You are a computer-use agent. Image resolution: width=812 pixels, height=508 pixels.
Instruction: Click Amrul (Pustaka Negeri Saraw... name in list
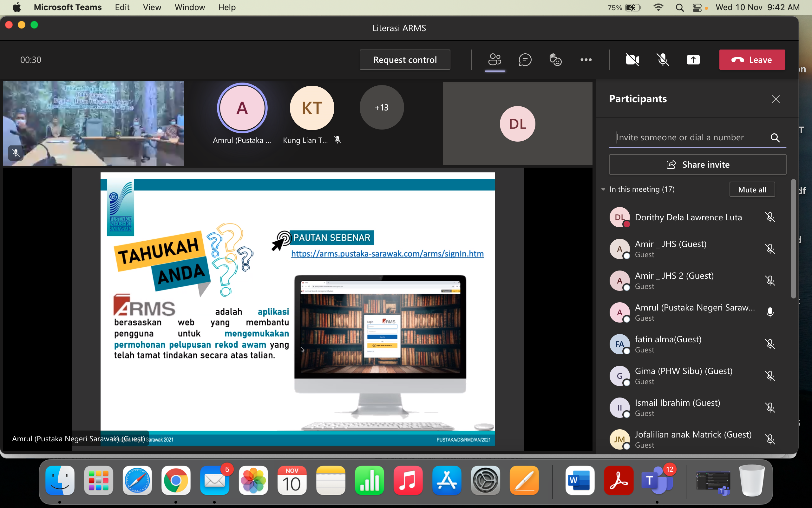tap(695, 307)
